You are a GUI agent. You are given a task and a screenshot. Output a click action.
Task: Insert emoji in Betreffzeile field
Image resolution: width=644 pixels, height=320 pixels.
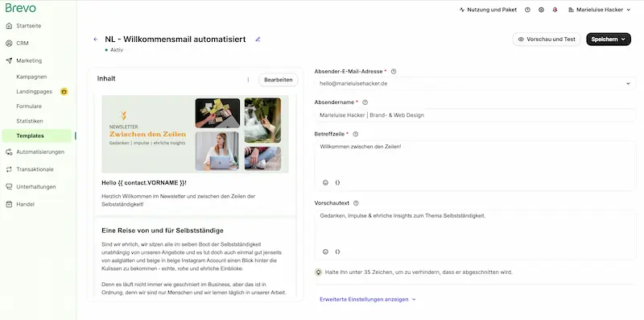(x=326, y=183)
